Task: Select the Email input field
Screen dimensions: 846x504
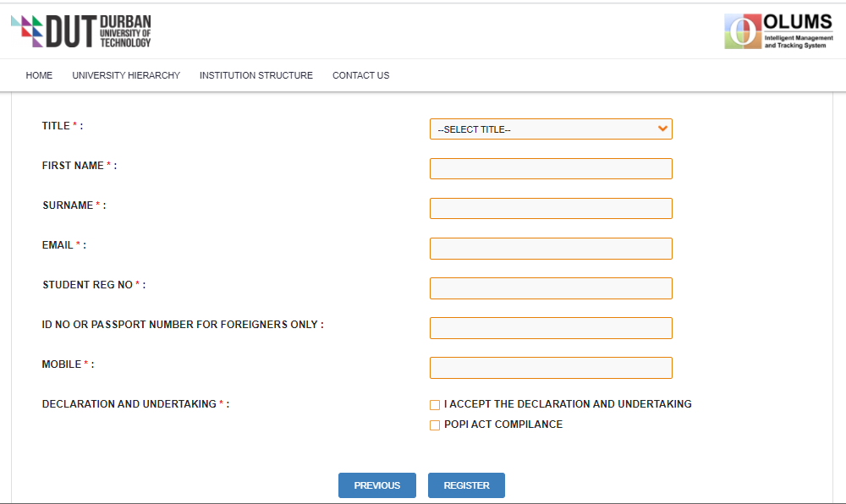Action: click(551, 249)
